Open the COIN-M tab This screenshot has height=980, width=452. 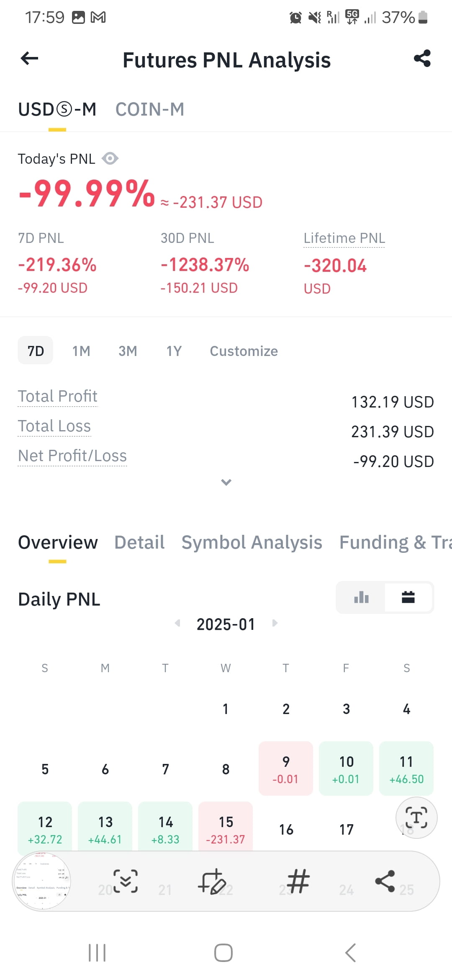coord(150,109)
